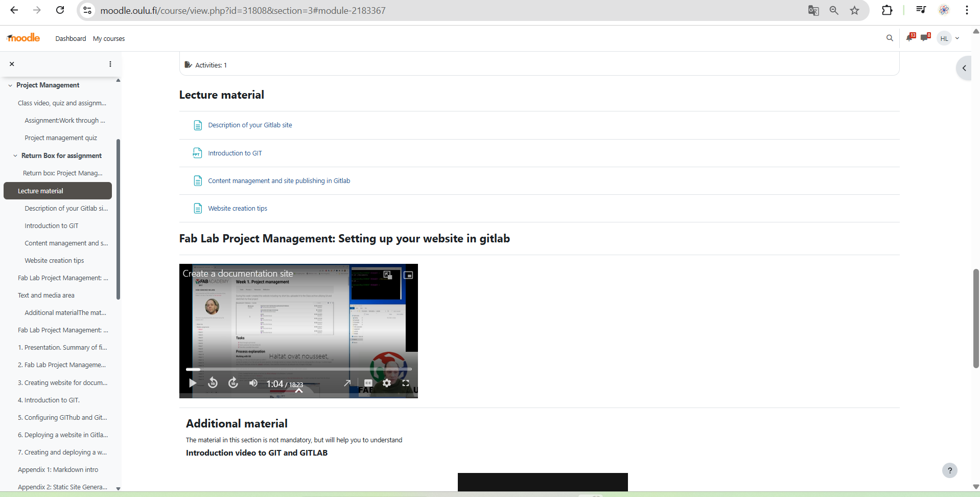This screenshot has height=497, width=980.
Task: Open the user profile dropdown
Action: pyautogui.click(x=949, y=38)
